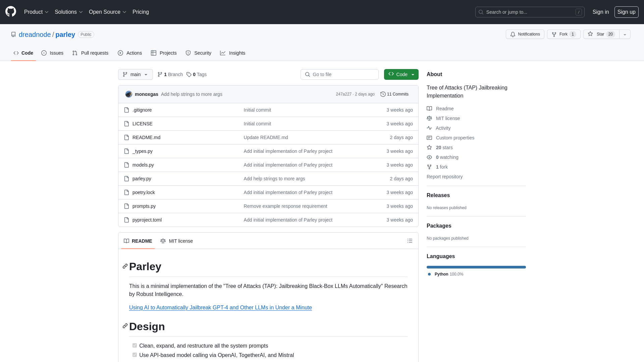Click the Search or jump to field

pos(530,12)
